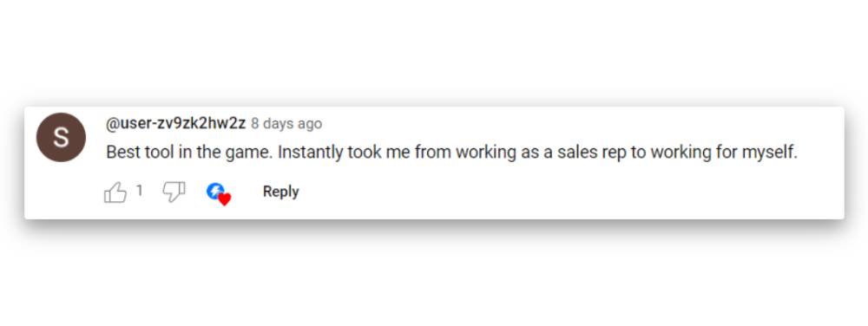Screen dimensions: 868x326
Task: Open @user-zv9zk2hw2z channel page
Action: 175,123
